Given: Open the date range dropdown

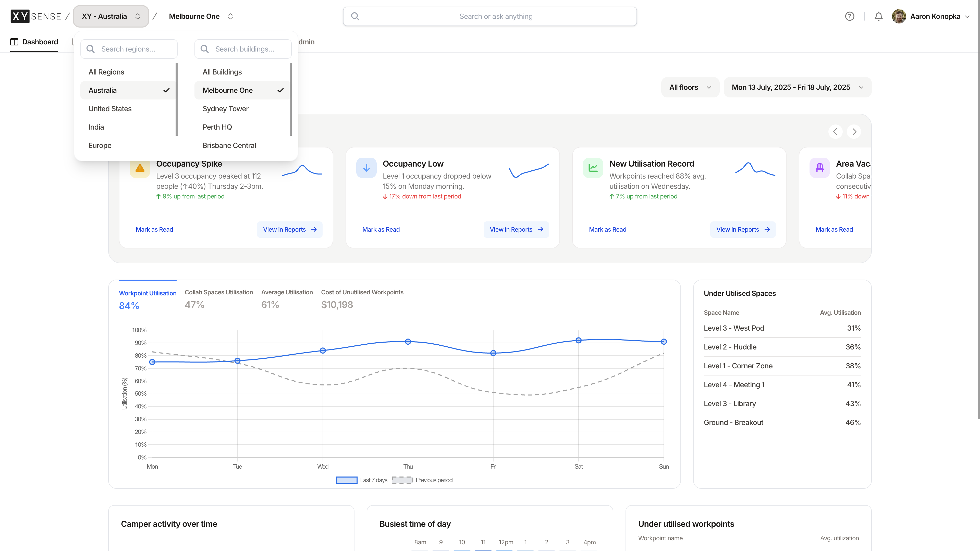Looking at the screenshot, I should tap(797, 87).
